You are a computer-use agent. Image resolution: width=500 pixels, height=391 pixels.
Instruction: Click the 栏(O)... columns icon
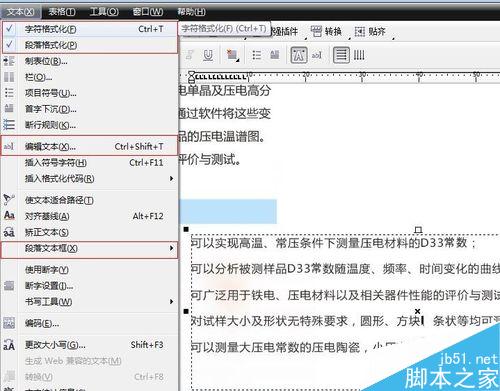pos(9,77)
